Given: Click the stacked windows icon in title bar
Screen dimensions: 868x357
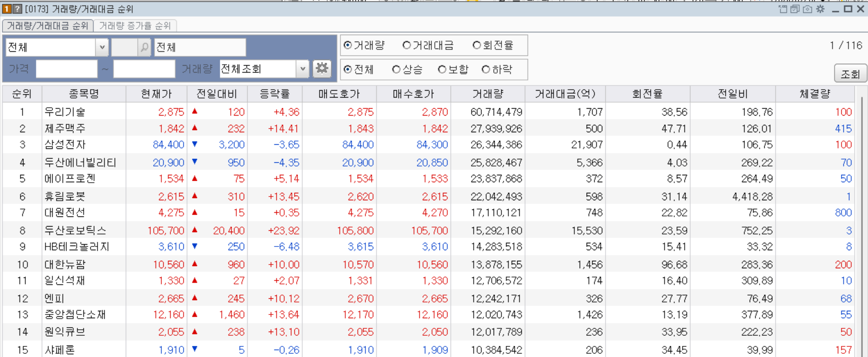Looking at the screenshot, I should coord(795,9).
